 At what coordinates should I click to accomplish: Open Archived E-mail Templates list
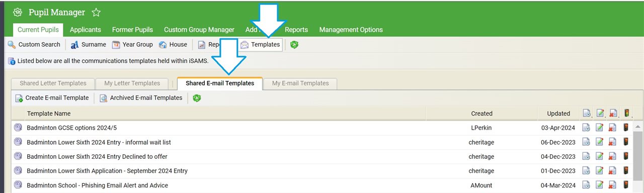141,98
